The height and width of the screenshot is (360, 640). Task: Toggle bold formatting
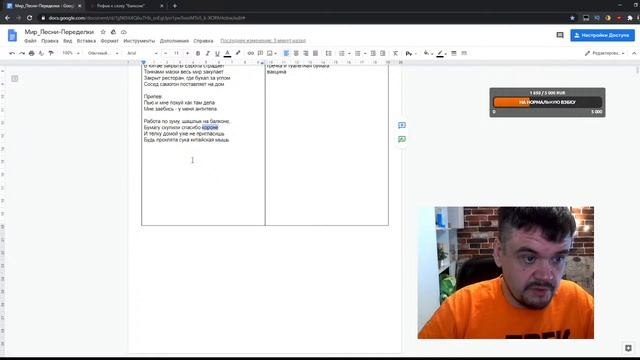pyautogui.click(x=198, y=53)
